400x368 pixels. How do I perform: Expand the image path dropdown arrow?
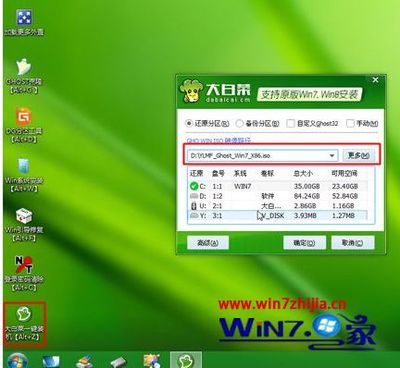click(332, 156)
